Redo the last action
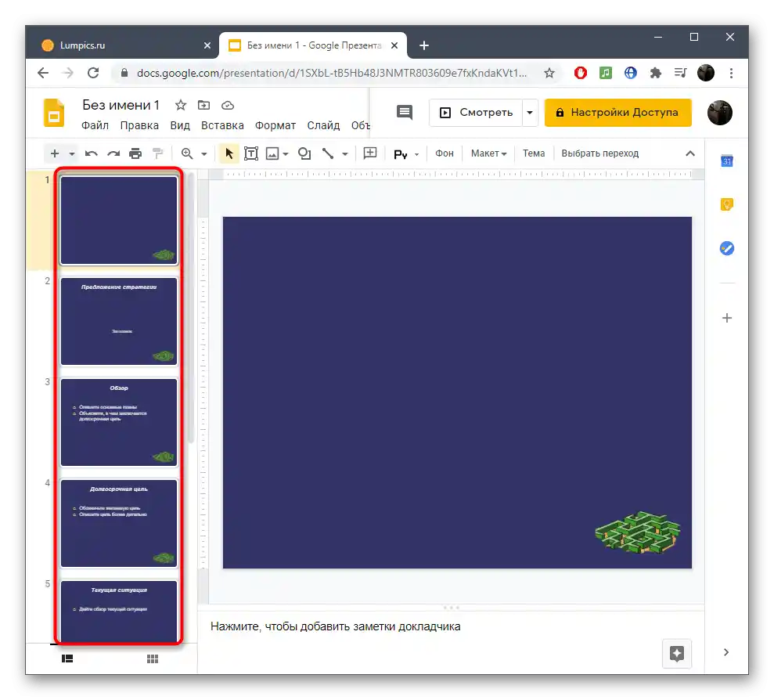774x700 pixels. click(x=113, y=153)
